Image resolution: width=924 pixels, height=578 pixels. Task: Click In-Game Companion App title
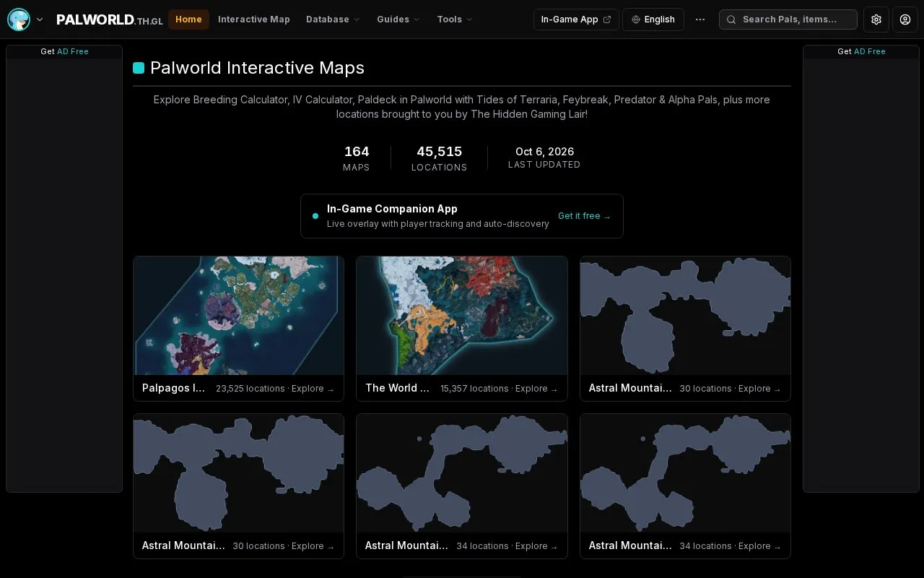click(392, 209)
